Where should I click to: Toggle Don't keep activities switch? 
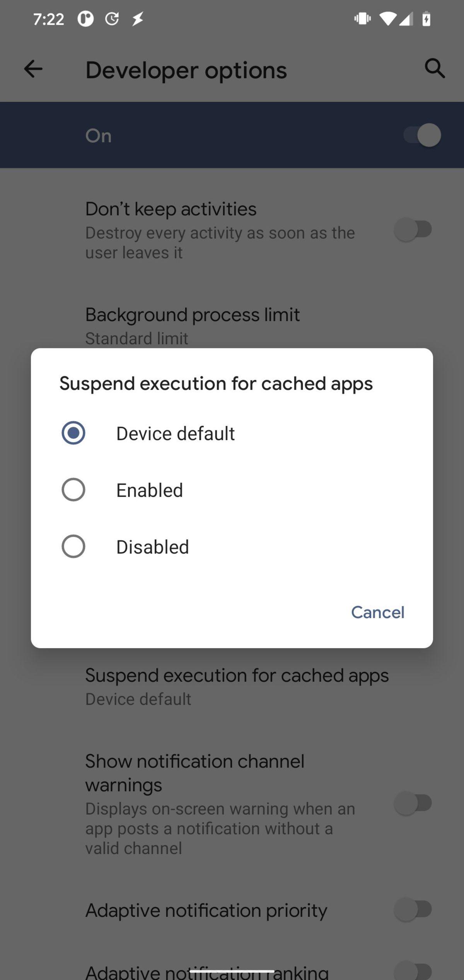tap(413, 230)
